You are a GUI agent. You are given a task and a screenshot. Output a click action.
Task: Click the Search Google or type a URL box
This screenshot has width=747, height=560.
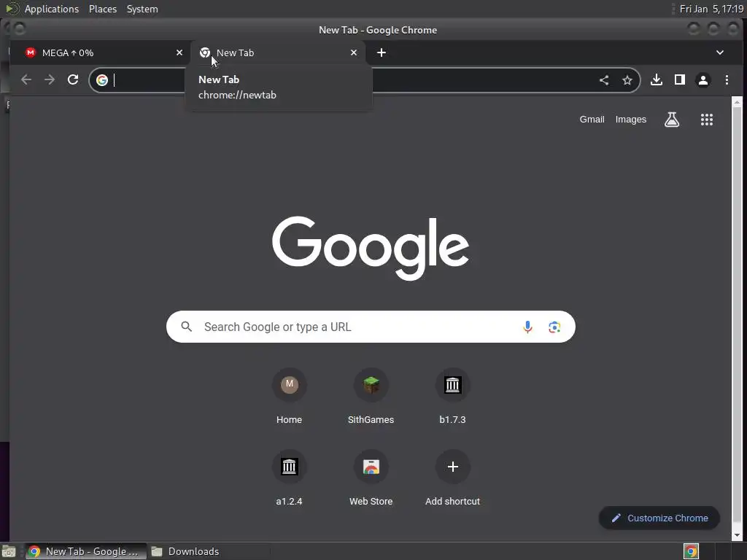pos(371,327)
